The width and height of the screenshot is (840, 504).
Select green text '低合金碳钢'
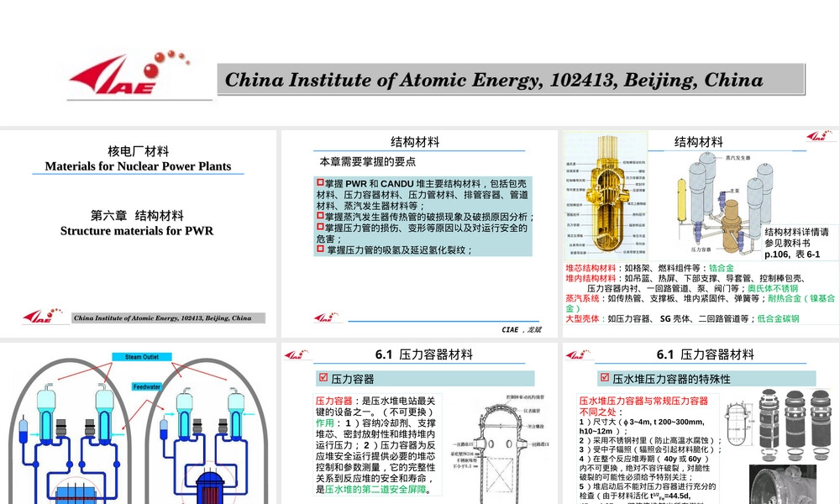click(778, 318)
